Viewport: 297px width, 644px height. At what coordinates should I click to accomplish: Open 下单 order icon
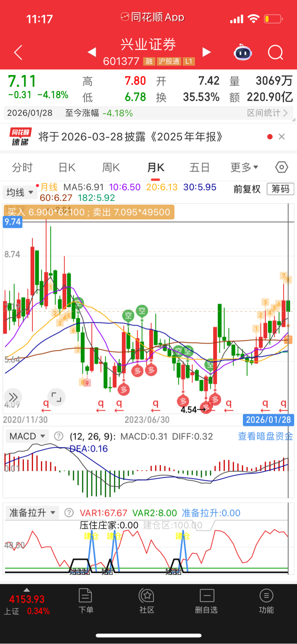tap(85, 601)
